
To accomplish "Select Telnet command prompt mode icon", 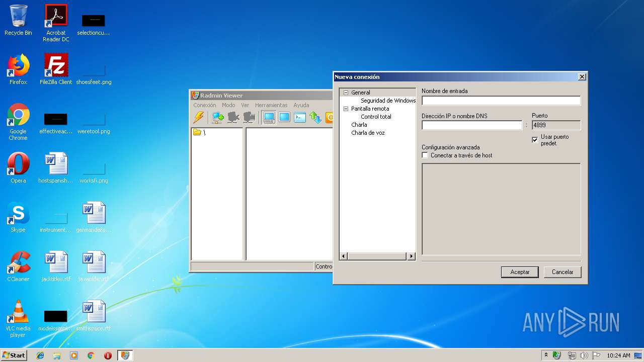I will [300, 117].
